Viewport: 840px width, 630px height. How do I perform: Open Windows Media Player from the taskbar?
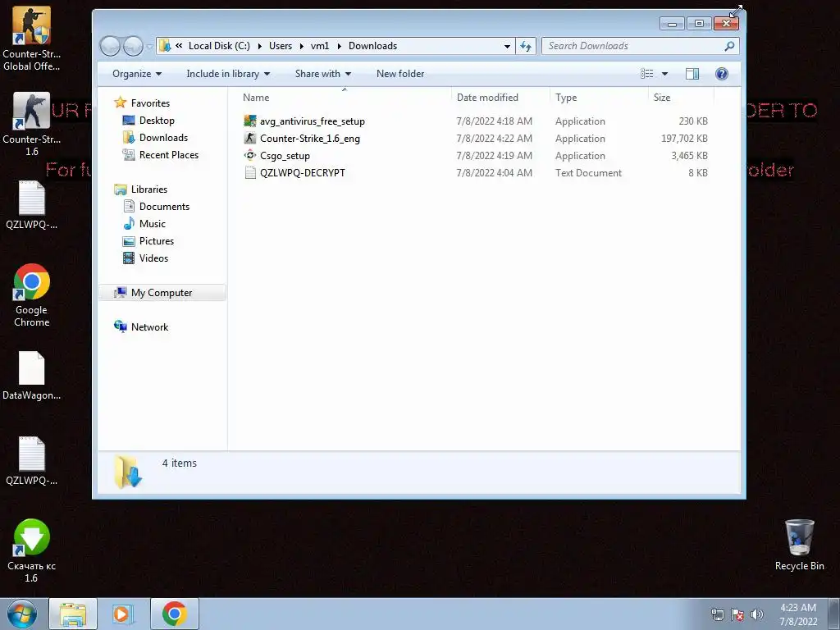point(123,614)
